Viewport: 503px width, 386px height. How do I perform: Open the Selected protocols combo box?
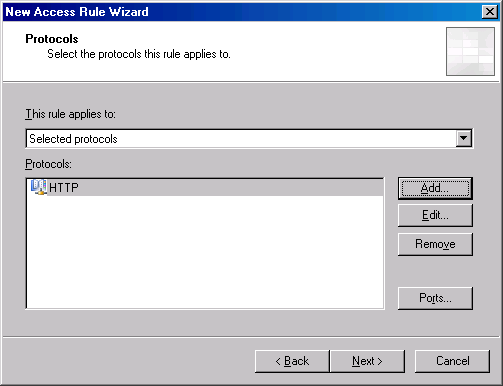tap(249, 138)
